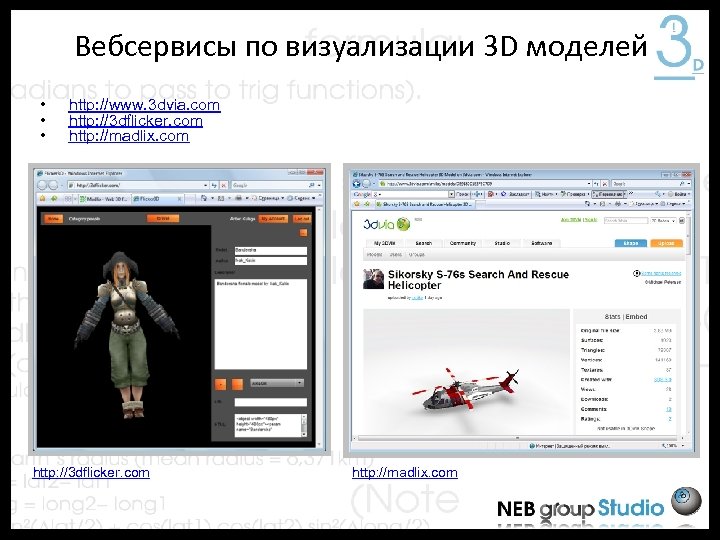Click the Model name field containing Bandersha
720x540 pixels.
pos(270,250)
